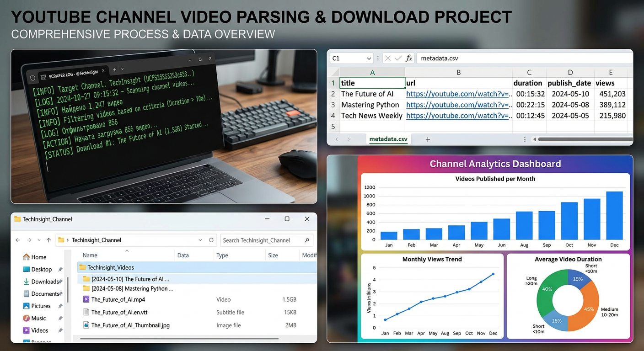Select spreadsheet column A header
This screenshot has width=644, height=351.
pyautogui.click(x=372, y=72)
